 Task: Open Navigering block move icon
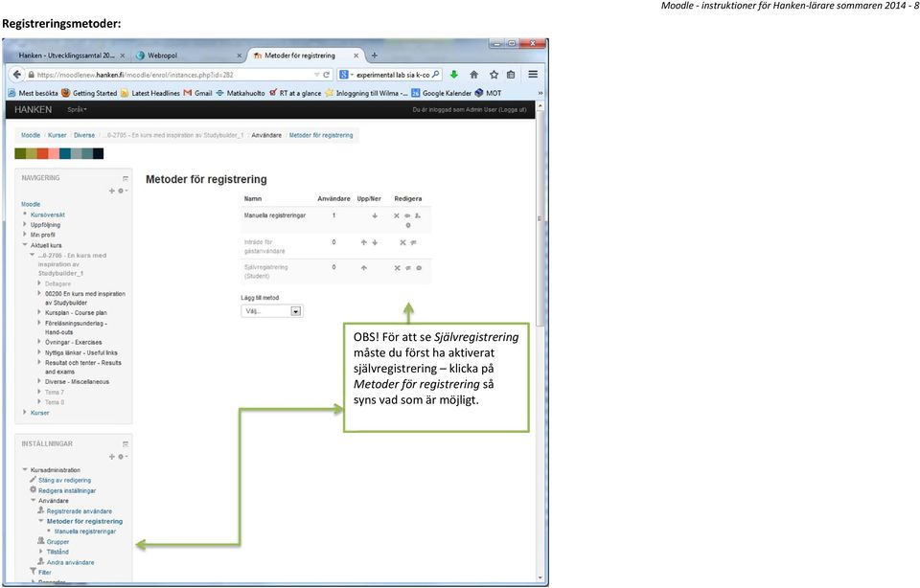(112, 191)
